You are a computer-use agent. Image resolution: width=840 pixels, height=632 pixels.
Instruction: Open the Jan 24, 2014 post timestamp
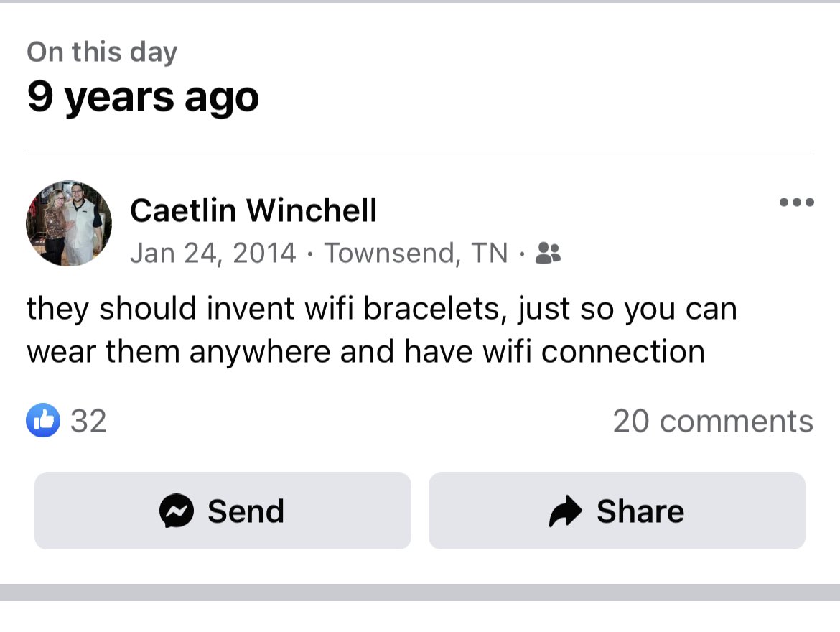[x=213, y=253]
